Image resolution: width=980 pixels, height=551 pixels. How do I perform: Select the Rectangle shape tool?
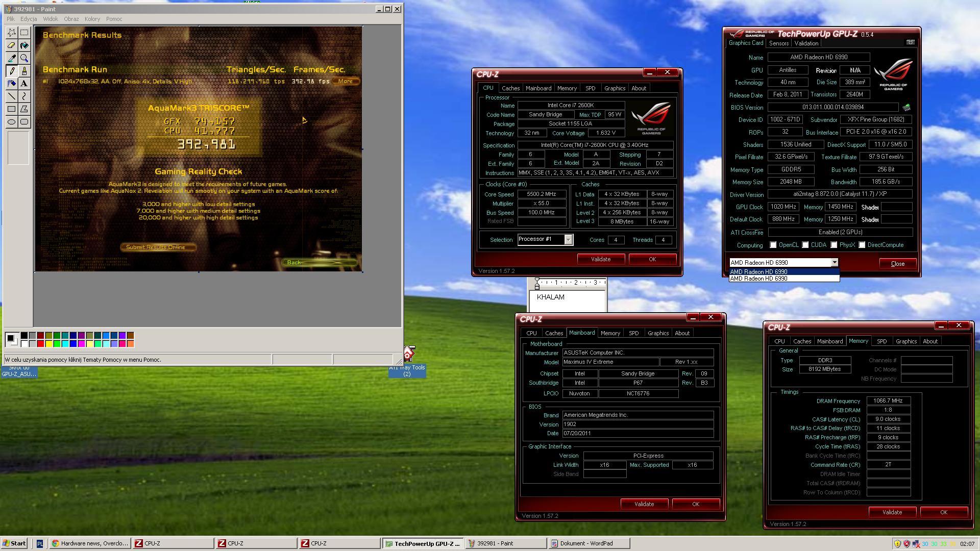(11, 109)
